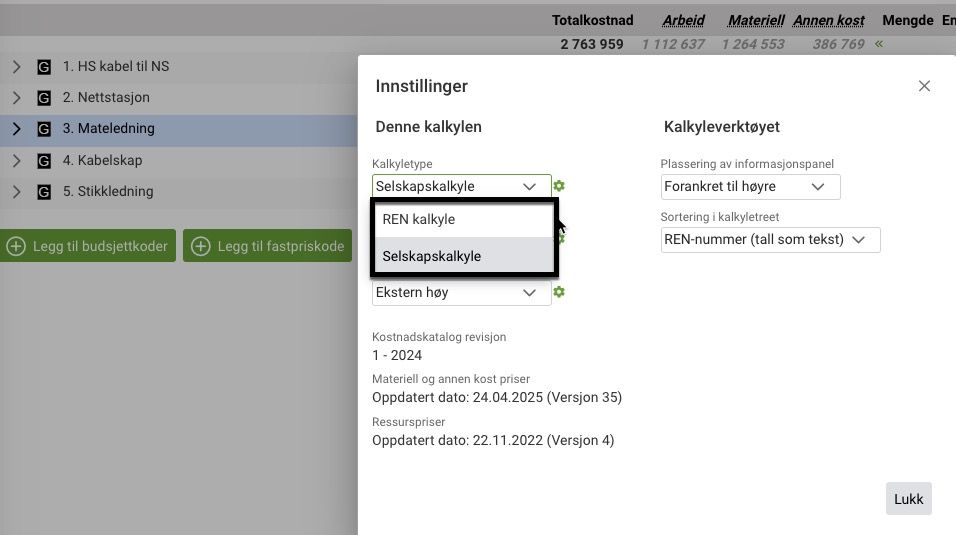
Task: Expand the 1. HS kabel til NS row
Action: point(16,66)
